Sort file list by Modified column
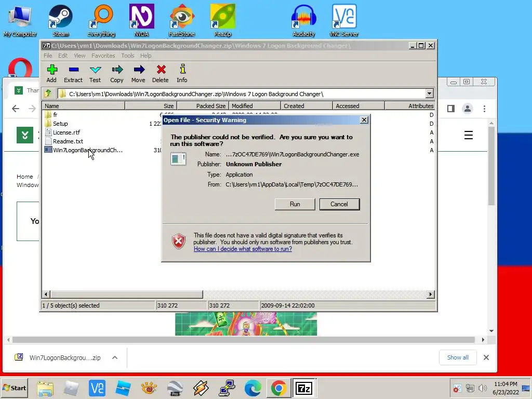Viewport: 532px width, 399px height. click(x=255, y=106)
